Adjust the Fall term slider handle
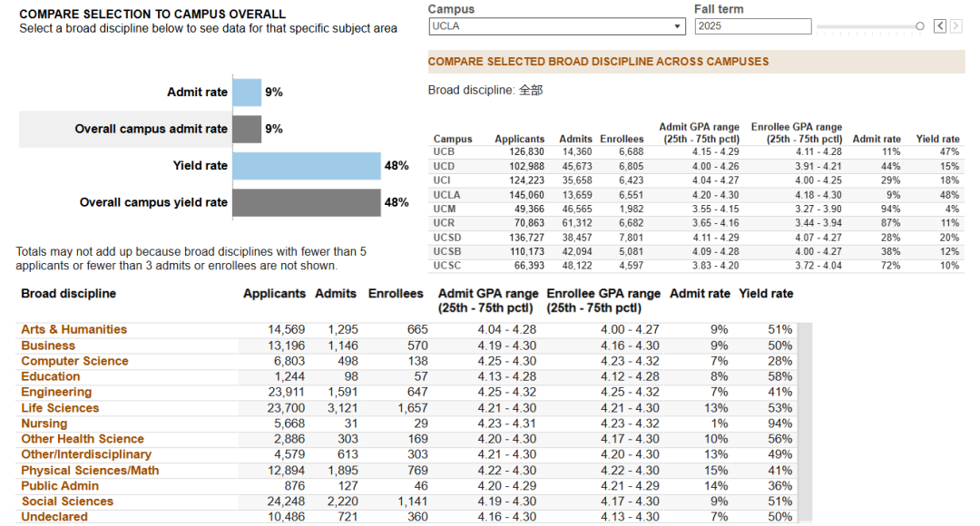 coord(919,26)
